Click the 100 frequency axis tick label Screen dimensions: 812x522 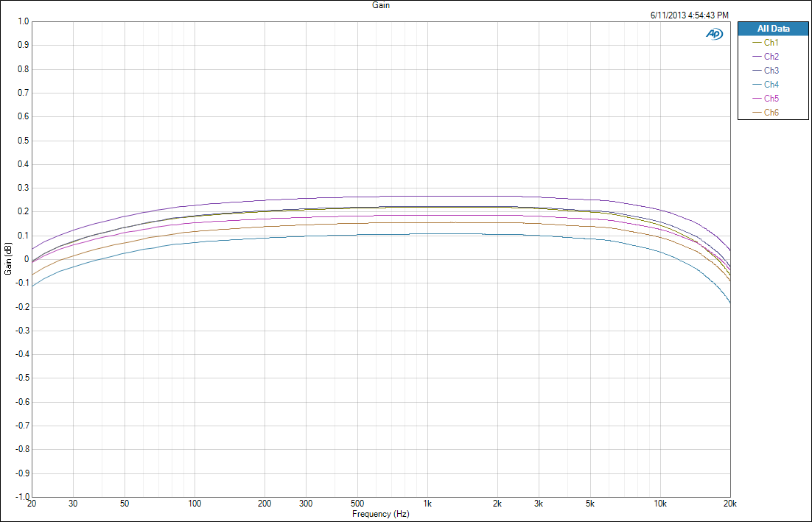195,504
